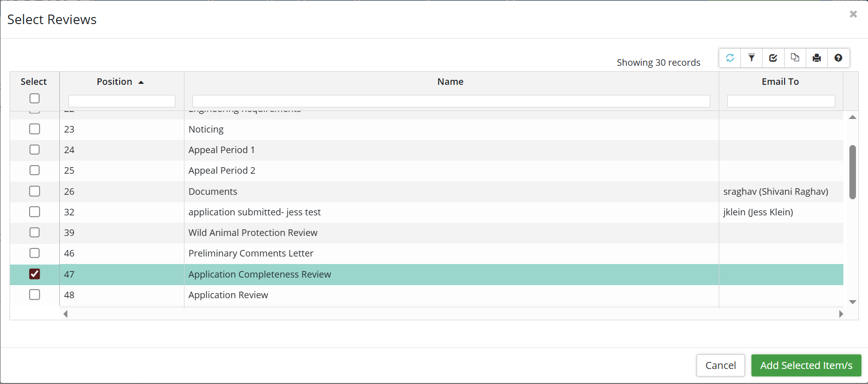Click Add Selected Item/s button
The width and height of the screenshot is (868, 384).
pos(806,365)
